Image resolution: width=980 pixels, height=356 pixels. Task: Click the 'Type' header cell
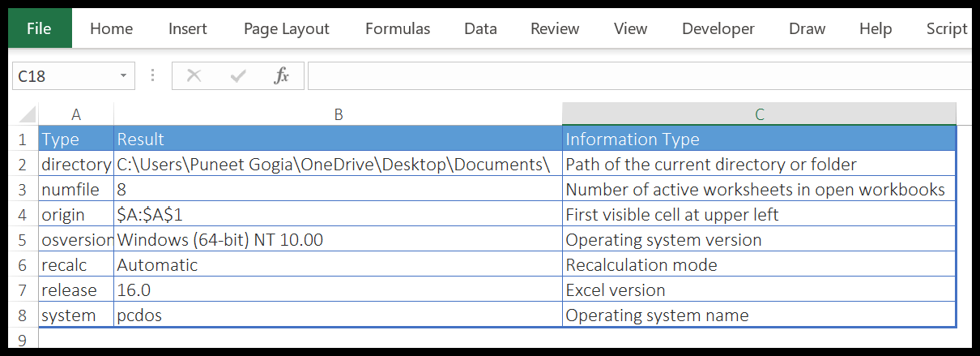point(76,139)
